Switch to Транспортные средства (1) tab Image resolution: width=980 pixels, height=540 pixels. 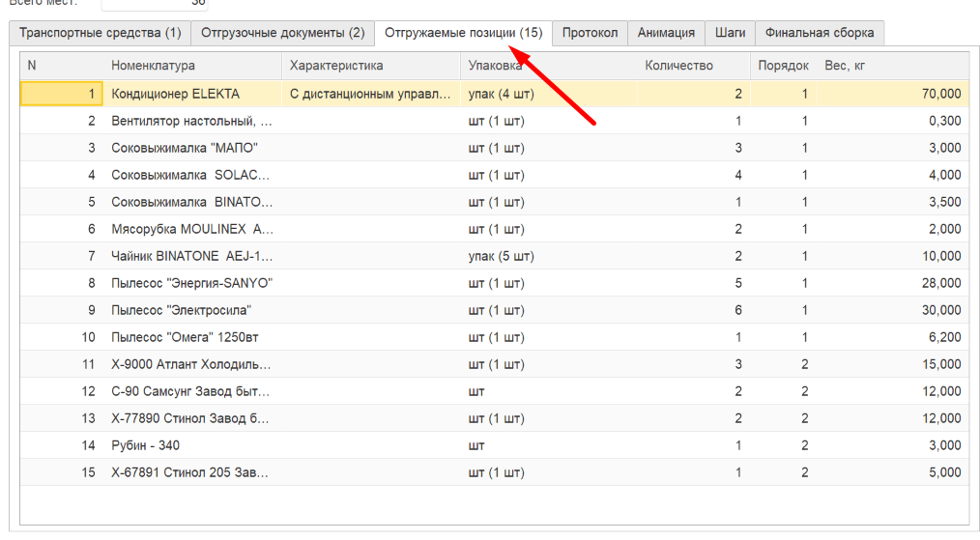point(100,33)
